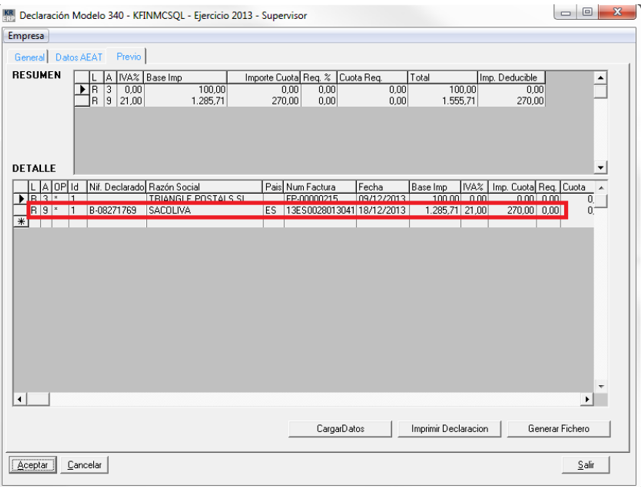Click the Cancelar button
The height and width of the screenshot is (487, 641).
[85, 465]
